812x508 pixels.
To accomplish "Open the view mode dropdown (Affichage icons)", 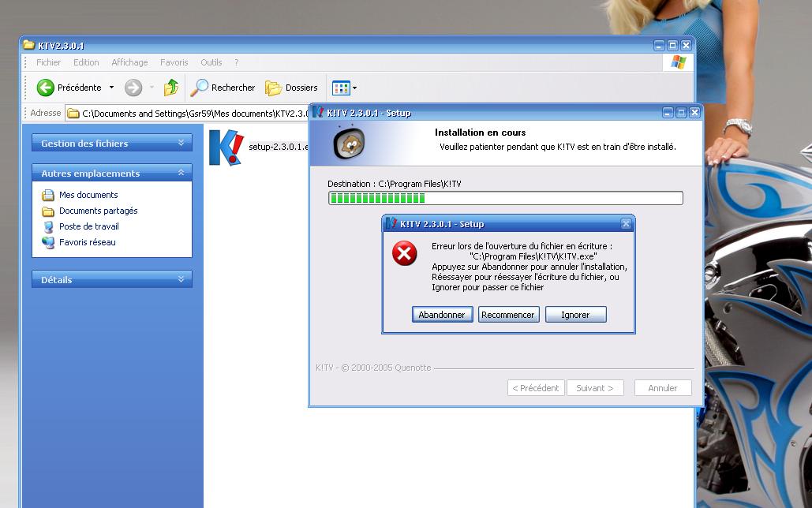I will click(344, 88).
